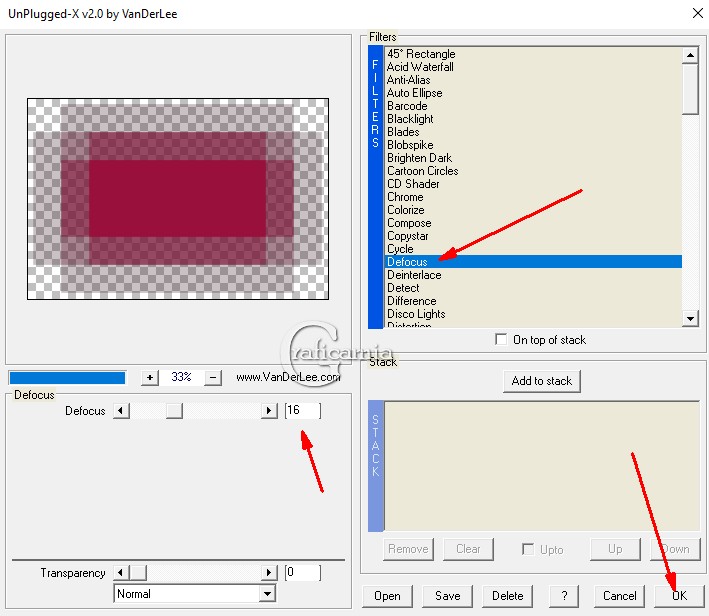This screenshot has height=616, width=709.
Task: Click the Remove stack button
Action: 408,549
